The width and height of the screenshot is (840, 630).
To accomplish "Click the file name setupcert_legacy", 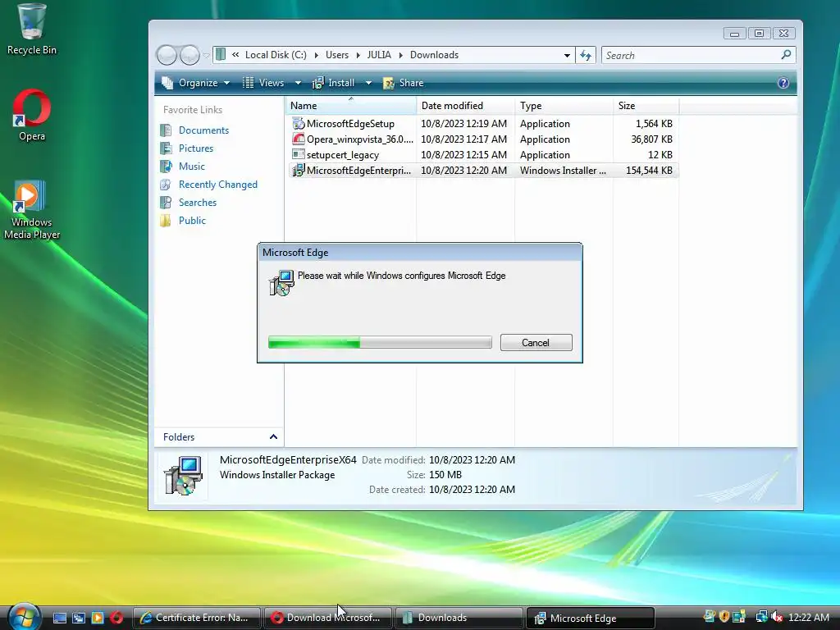I will tap(343, 155).
